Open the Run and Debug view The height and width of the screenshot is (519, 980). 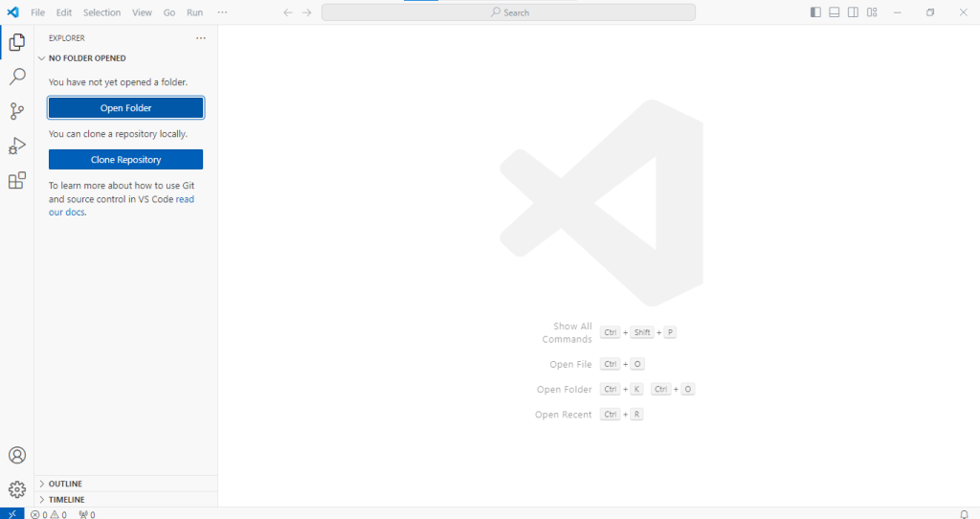[16, 146]
